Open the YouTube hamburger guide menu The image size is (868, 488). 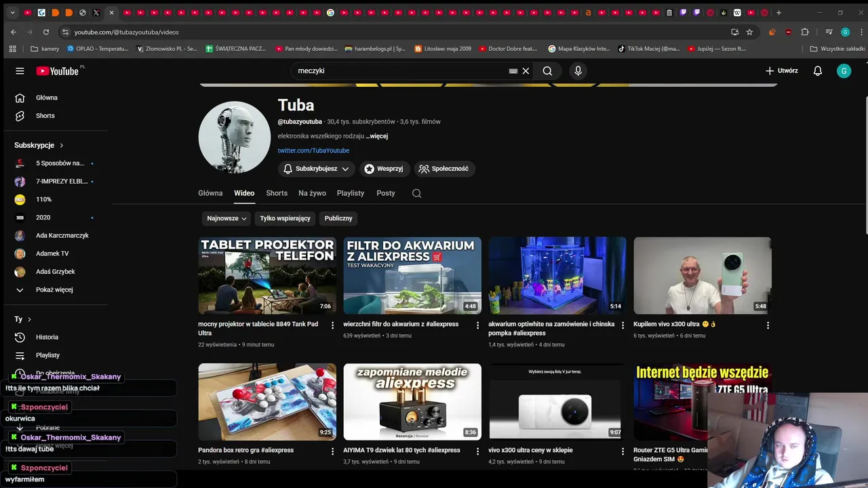point(20,70)
